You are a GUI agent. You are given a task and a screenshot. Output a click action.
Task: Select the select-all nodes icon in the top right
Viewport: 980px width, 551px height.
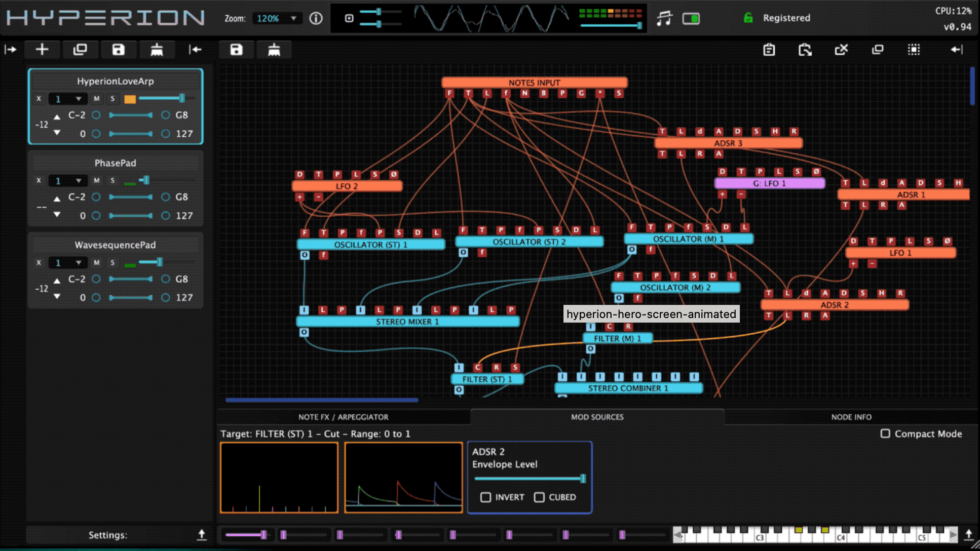pos(914,49)
